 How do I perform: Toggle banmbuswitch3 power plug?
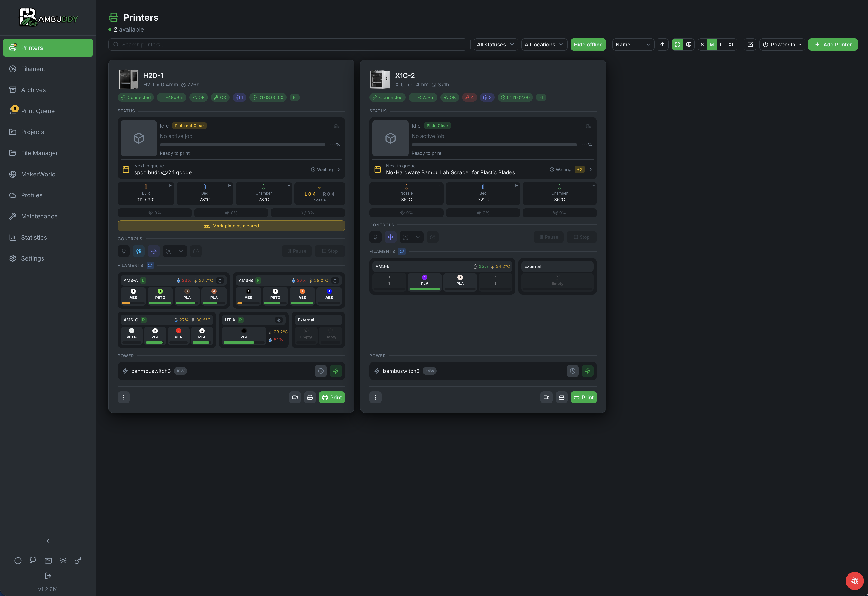pyautogui.click(x=336, y=371)
